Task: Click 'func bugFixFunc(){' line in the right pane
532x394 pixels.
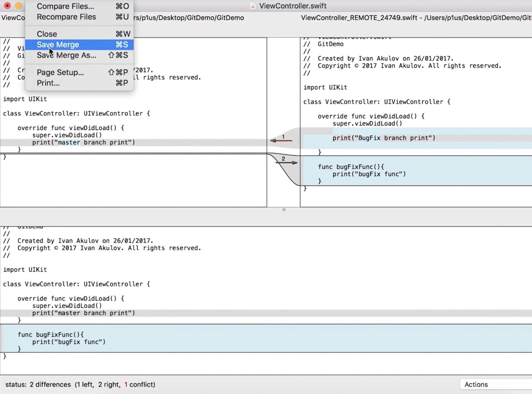Action: coord(351,167)
